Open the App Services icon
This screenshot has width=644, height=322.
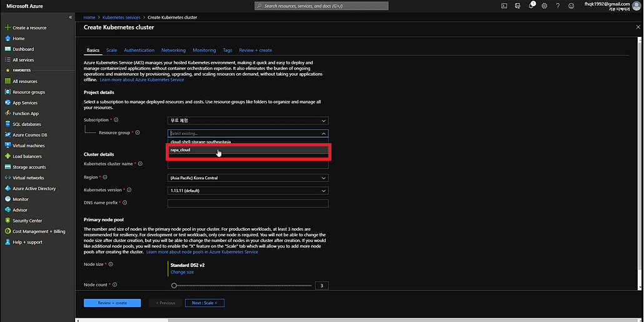(8, 103)
